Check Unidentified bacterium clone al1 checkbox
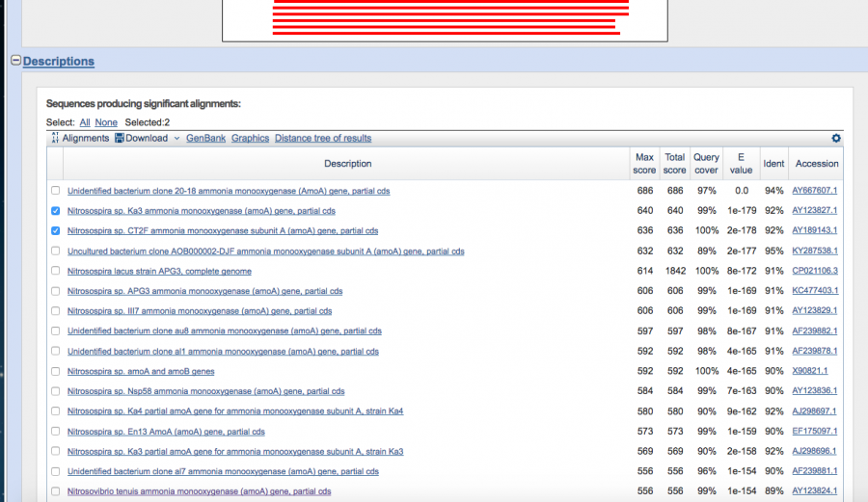868x502 pixels. tap(55, 351)
